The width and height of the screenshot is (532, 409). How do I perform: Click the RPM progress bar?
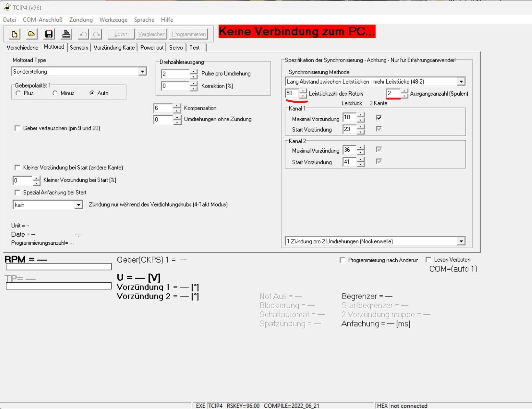pyautogui.click(x=59, y=267)
